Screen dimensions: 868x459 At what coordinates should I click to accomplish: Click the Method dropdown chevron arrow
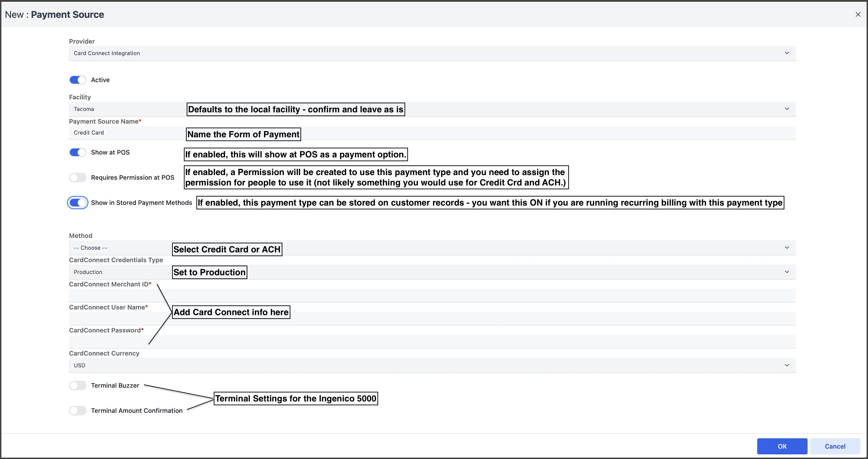[787, 248]
